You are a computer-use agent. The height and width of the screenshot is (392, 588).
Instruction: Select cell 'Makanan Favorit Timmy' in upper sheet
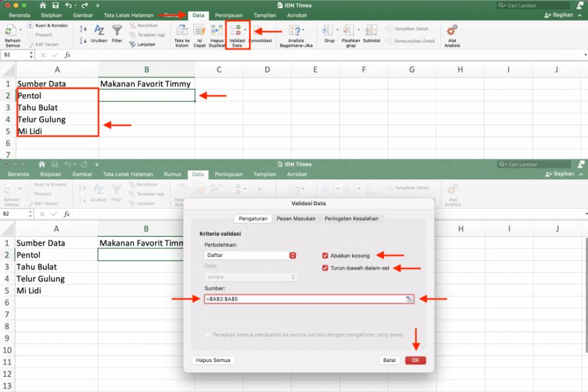pyautogui.click(x=146, y=83)
